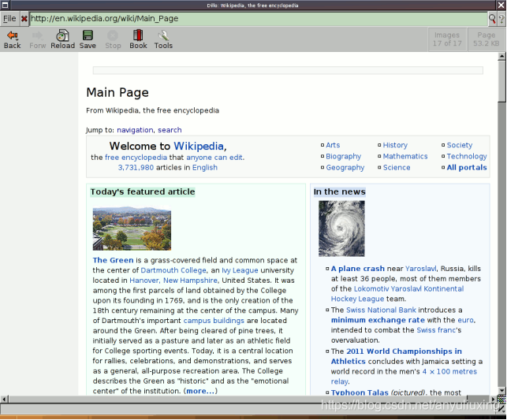
Task: Open the anyone can edit link
Action: [214, 158]
